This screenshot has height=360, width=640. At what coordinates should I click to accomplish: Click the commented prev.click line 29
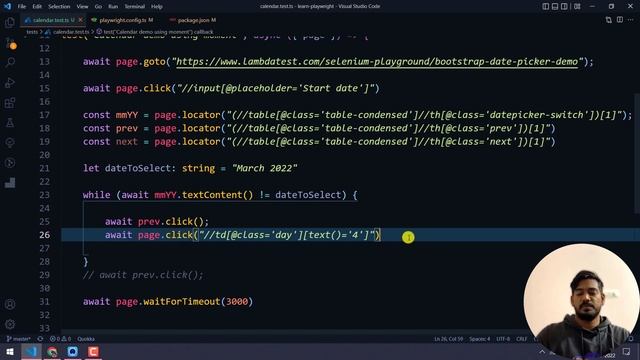pos(143,275)
